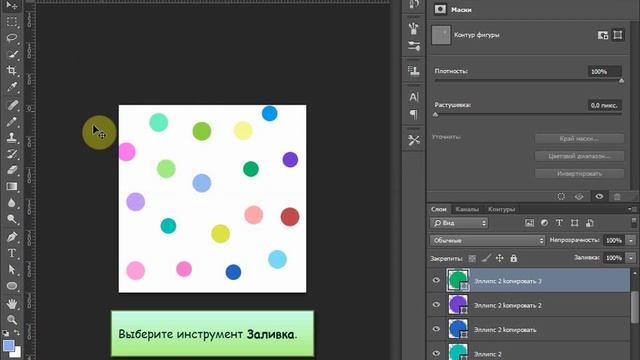Select the Zoom tool in toolbar
Viewport: 640px width, 360px height.
pos(12,320)
